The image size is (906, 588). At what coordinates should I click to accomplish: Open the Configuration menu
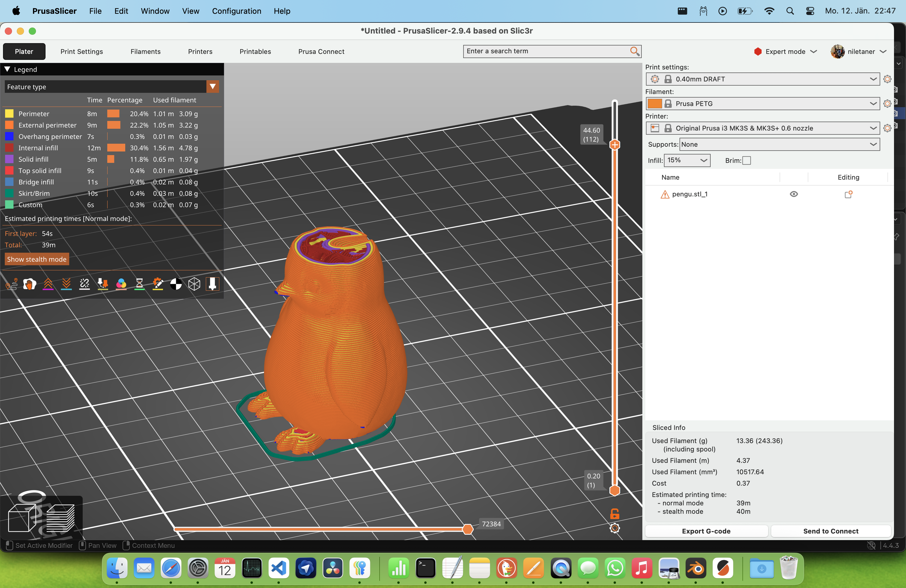click(x=236, y=11)
